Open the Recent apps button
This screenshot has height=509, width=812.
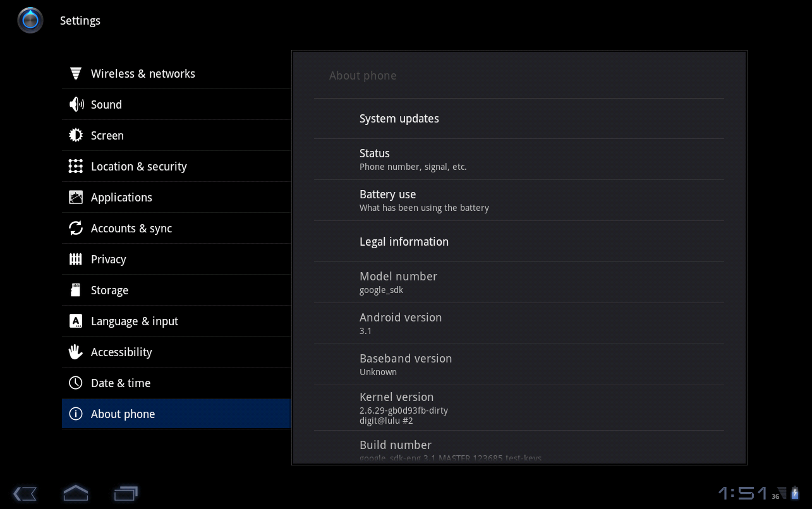click(x=126, y=493)
